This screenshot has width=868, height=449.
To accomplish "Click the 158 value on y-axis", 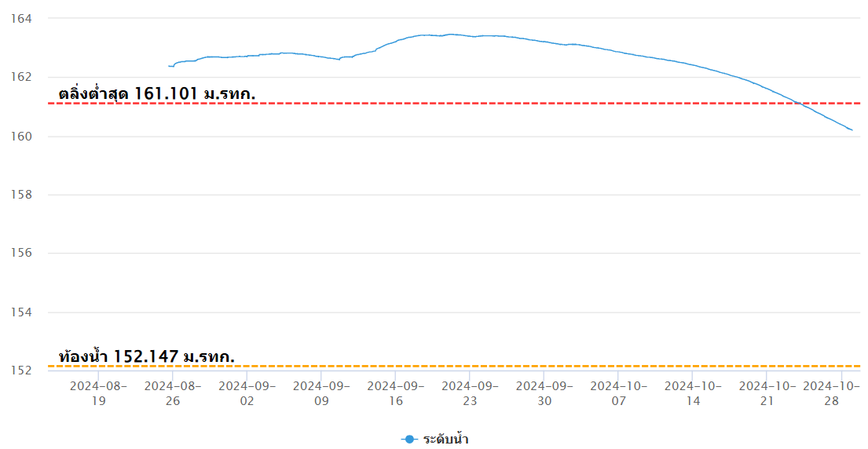I will [x=21, y=195].
